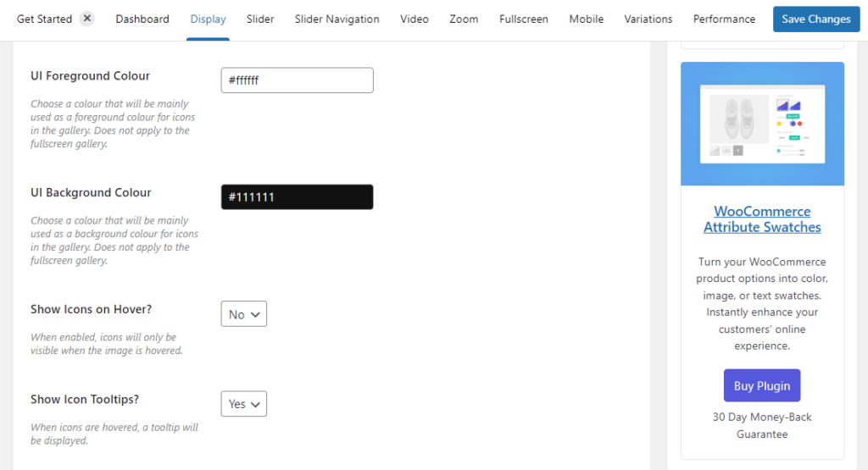The height and width of the screenshot is (470, 868).
Task: Open the Video tab
Action: pyautogui.click(x=415, y=19)
